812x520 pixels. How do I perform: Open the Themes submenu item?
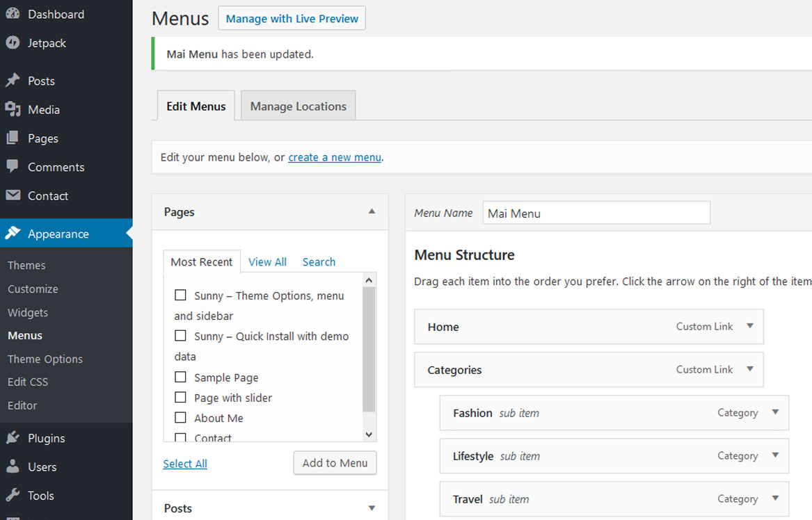26,266
